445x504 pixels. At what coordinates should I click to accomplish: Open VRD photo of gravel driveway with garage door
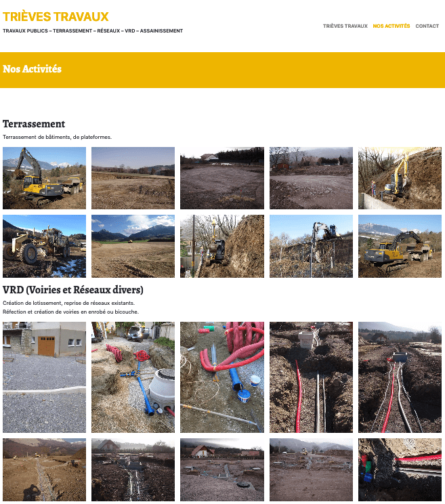[44, 377]
